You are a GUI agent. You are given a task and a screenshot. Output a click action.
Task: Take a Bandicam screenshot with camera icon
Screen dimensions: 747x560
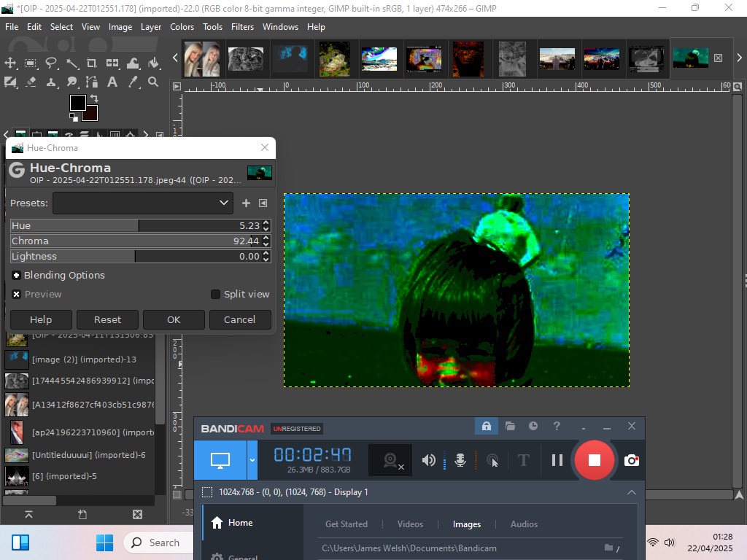(x=632, y=460)
